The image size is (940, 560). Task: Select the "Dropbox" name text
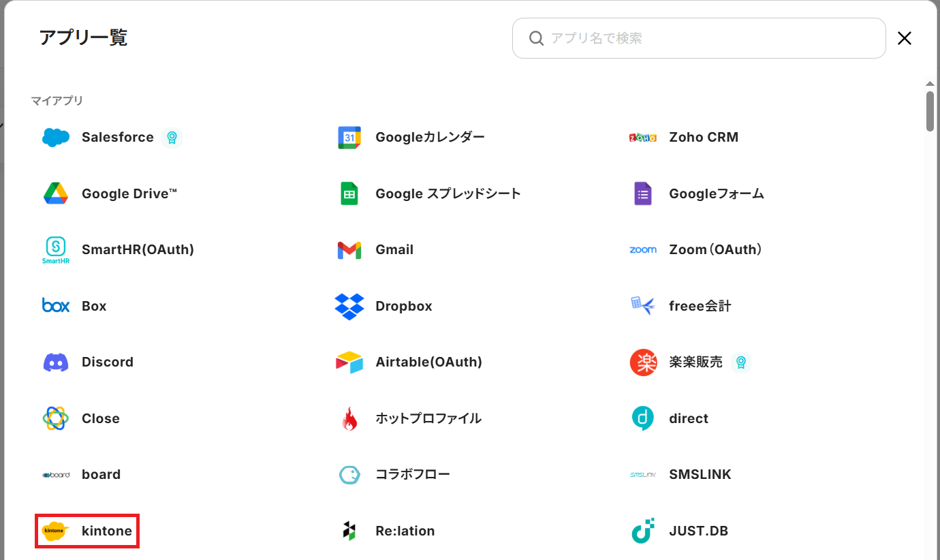click(404, 306)
